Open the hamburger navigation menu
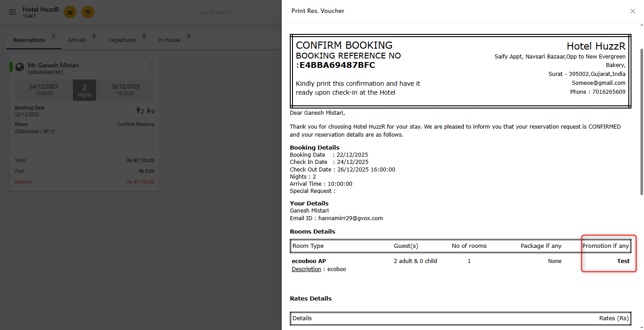 pos(13,12)
